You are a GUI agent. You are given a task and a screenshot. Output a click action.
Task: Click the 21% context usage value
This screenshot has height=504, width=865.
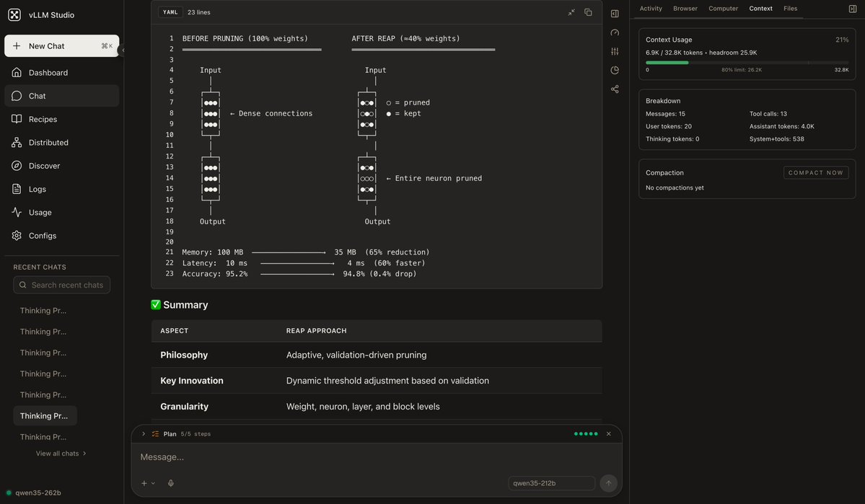point(842,40)
